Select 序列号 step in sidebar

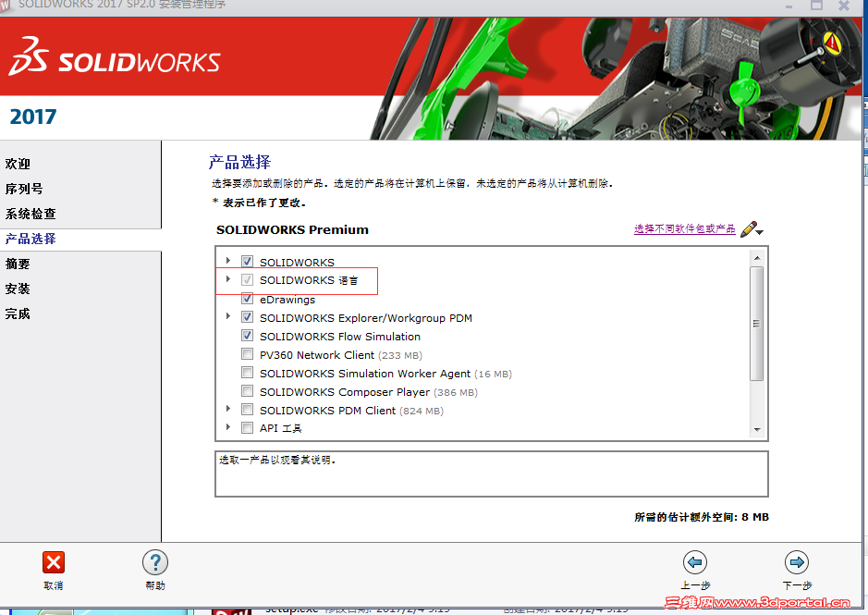pyautogui.click(x=24, y=189)
